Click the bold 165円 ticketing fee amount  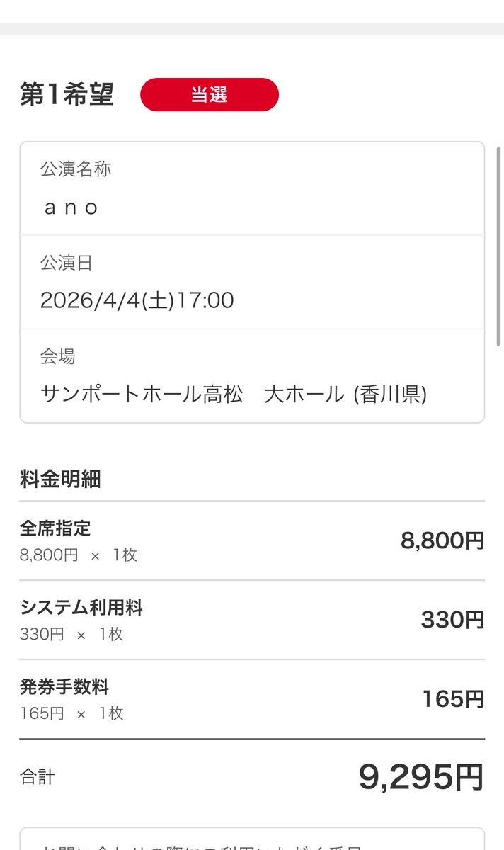[453, 699]
